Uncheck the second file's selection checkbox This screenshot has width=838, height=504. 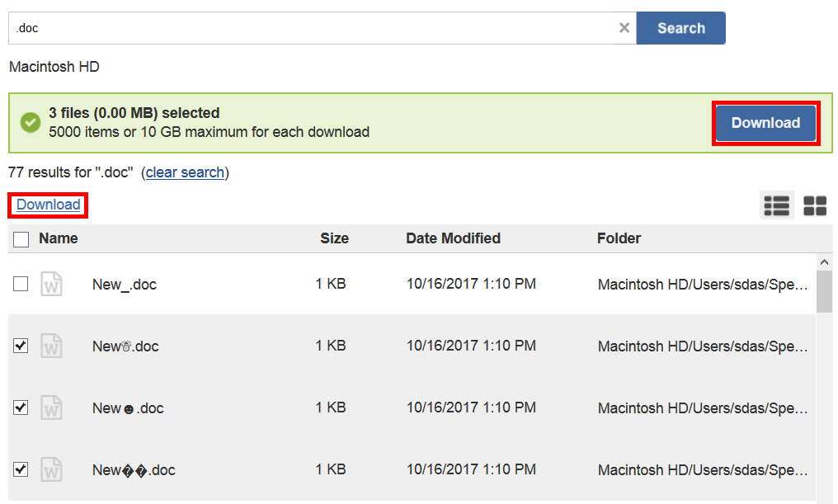point(20,346)
